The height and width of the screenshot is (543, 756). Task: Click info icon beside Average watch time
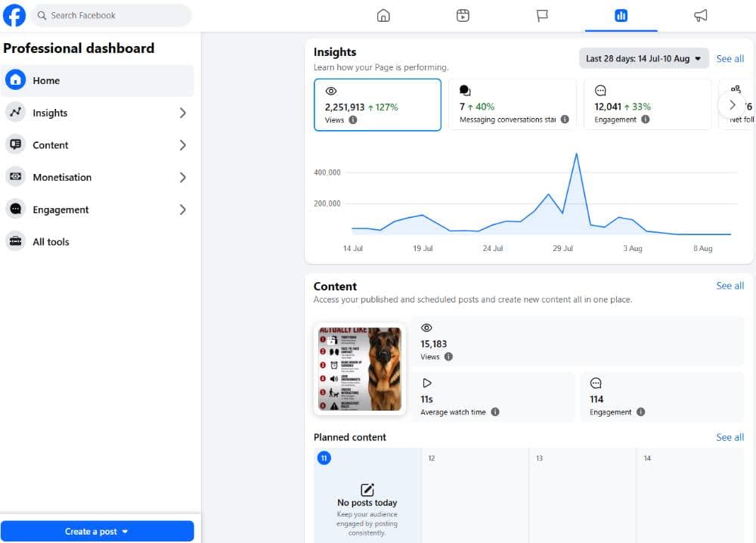[495, 412]
